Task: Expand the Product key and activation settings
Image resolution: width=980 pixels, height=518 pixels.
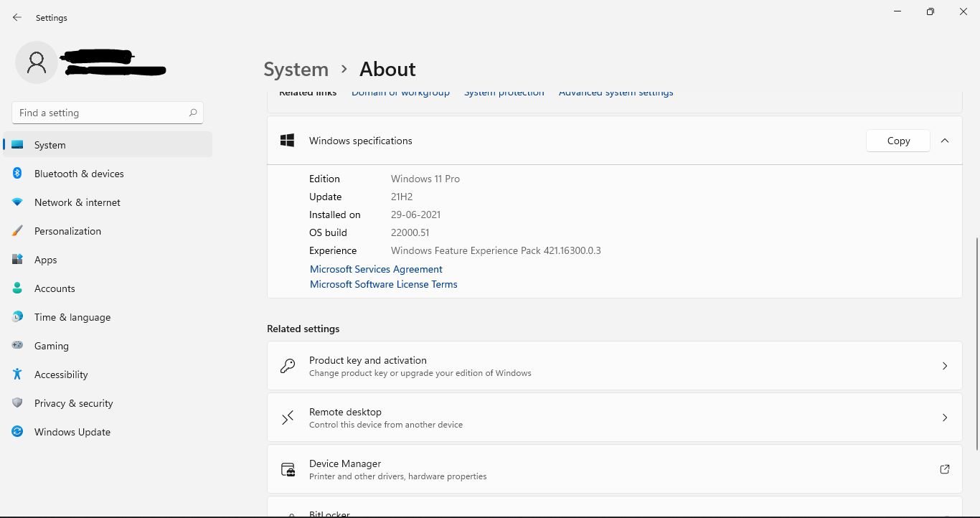Action: click(945, 366)
